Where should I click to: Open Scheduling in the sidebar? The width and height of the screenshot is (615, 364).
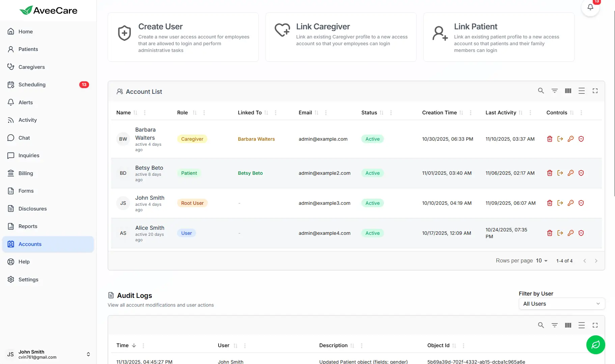pyautogui.click(x=32, y=85)
